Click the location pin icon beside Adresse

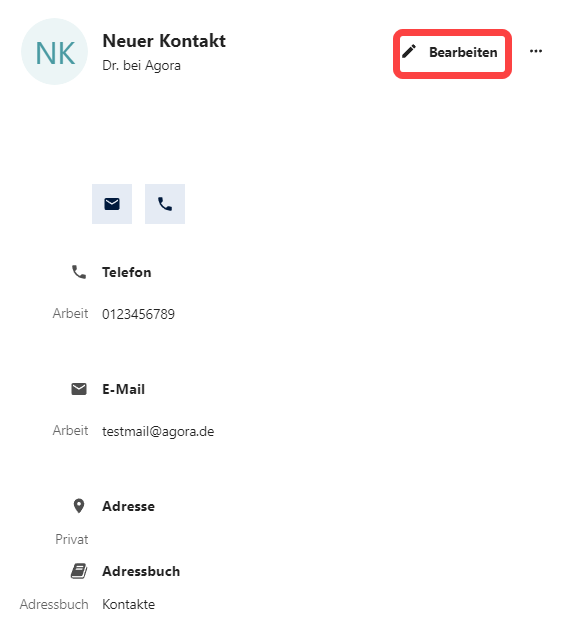pyautogui.click(x=79, y=506)
